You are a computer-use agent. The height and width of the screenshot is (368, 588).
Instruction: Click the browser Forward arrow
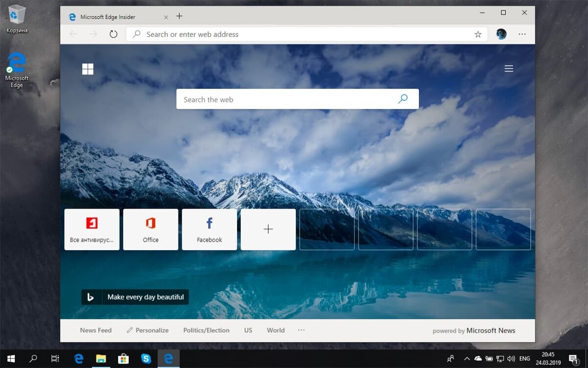tap(93, 34)
